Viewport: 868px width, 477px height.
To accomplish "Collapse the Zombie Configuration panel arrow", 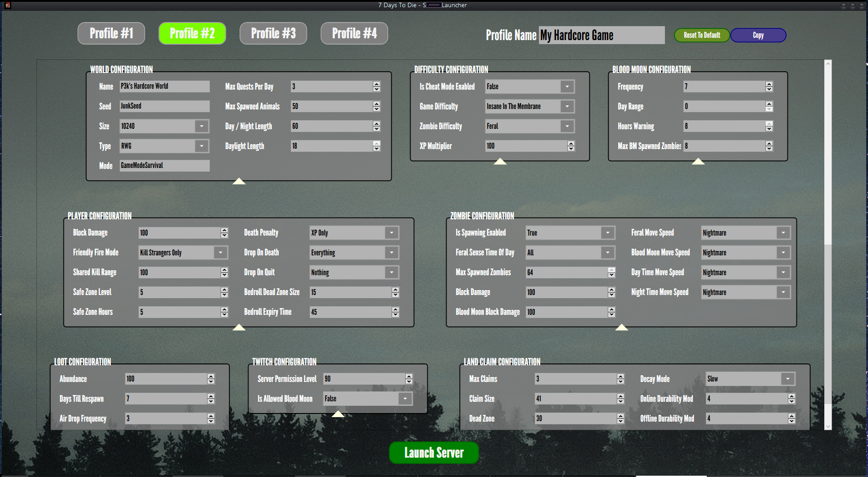I will pyautogui.click(x=622, y=327).
